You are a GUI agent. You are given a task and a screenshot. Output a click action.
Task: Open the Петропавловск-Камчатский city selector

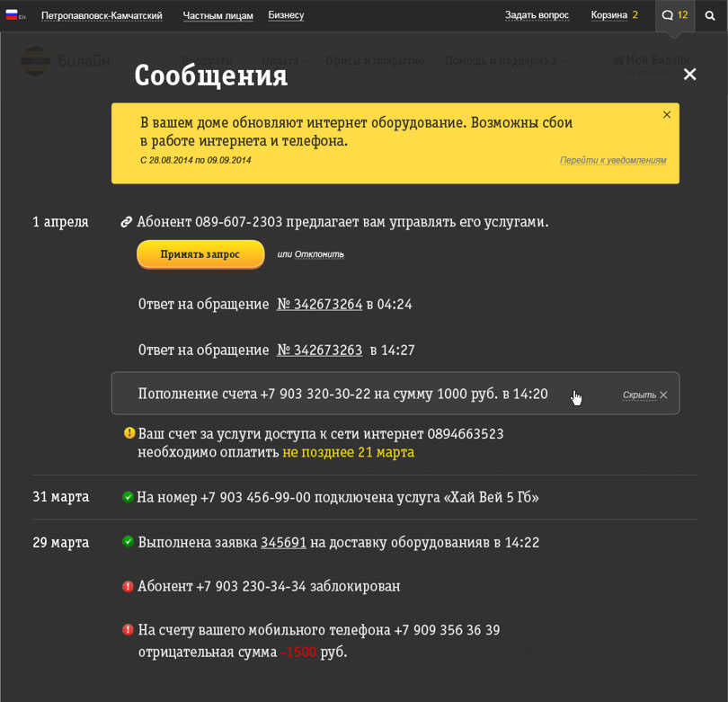102,15
